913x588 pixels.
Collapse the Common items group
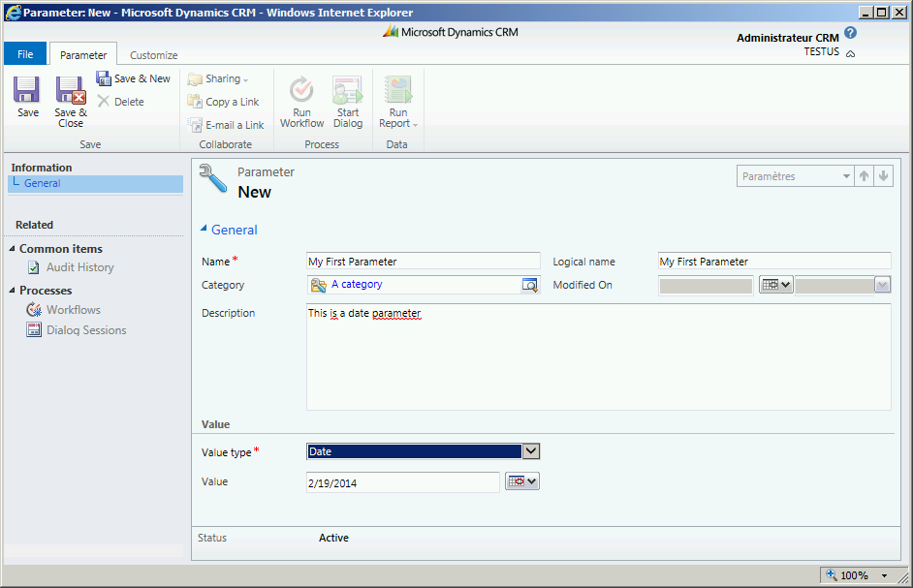[x=13, y=249]
